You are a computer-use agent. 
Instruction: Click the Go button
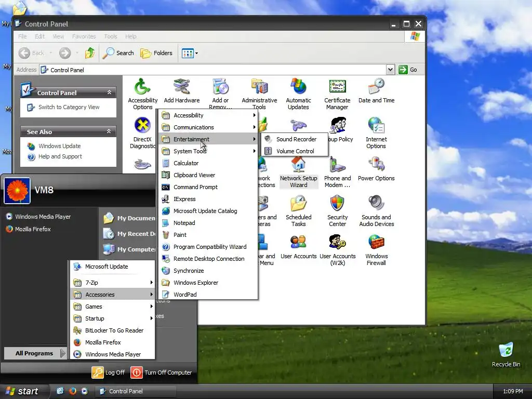pyautogui.click(x=408, y=70)
